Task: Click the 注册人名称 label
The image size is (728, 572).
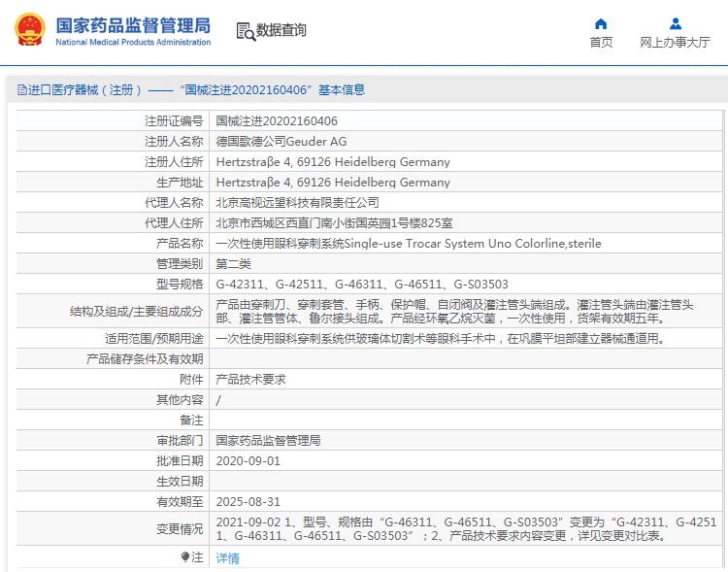Action: coord(174,142)
